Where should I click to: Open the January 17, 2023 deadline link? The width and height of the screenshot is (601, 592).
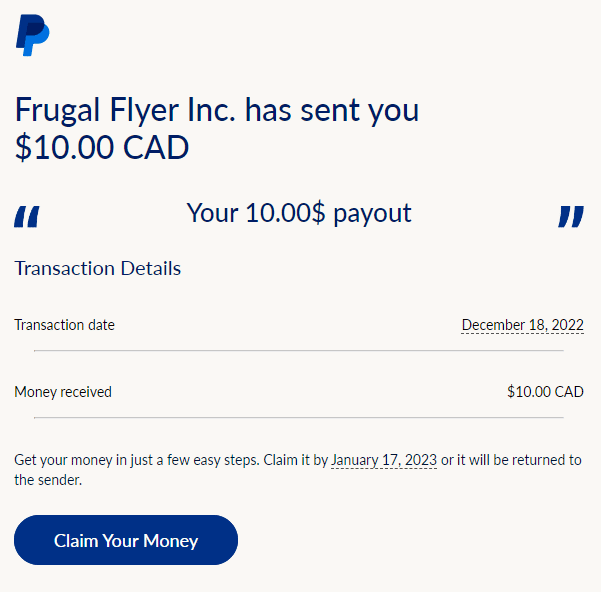click(384, 460)
